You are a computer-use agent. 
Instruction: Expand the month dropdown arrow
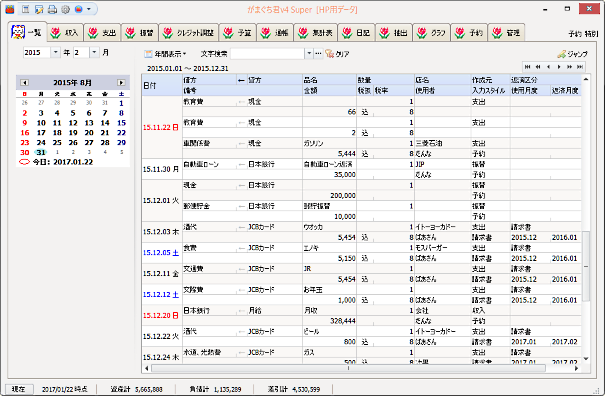(95, 52)
